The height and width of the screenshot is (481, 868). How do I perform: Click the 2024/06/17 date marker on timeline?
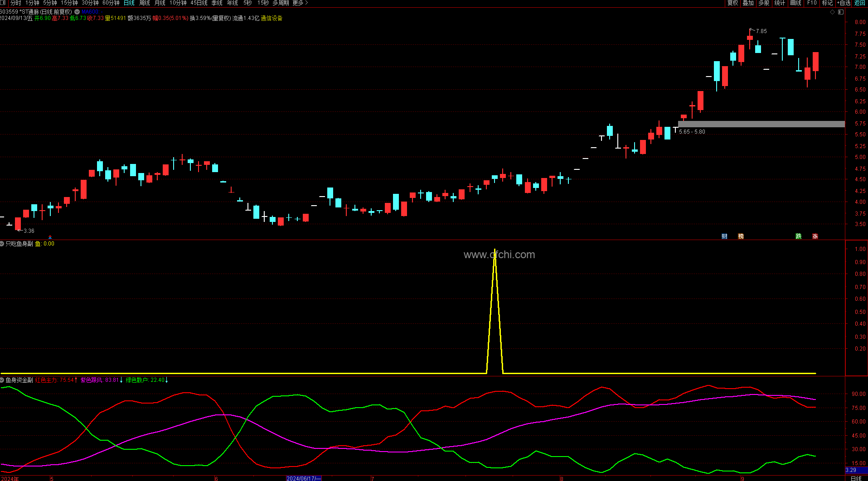click(304, 478)
